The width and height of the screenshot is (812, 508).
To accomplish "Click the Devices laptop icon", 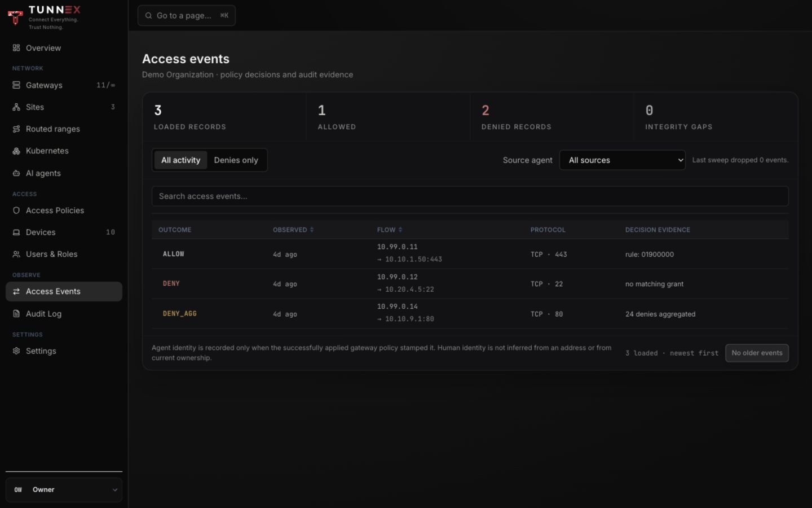I will tap(16, 233).
